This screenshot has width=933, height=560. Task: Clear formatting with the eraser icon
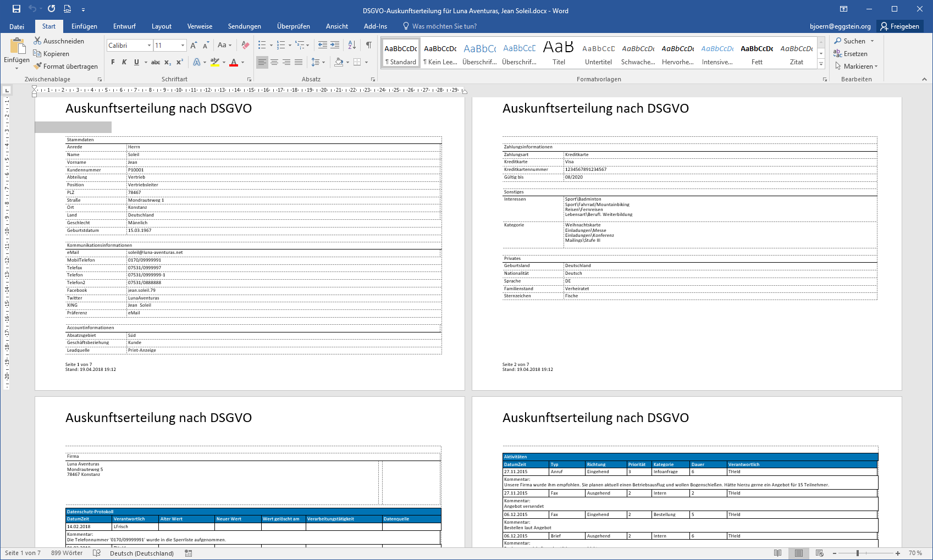[245, 45]
